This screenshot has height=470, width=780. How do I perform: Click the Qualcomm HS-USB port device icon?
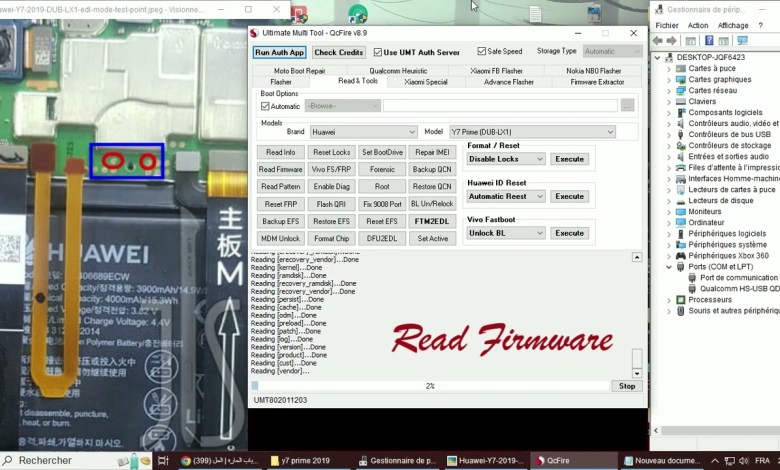click(x=692, y=288)
